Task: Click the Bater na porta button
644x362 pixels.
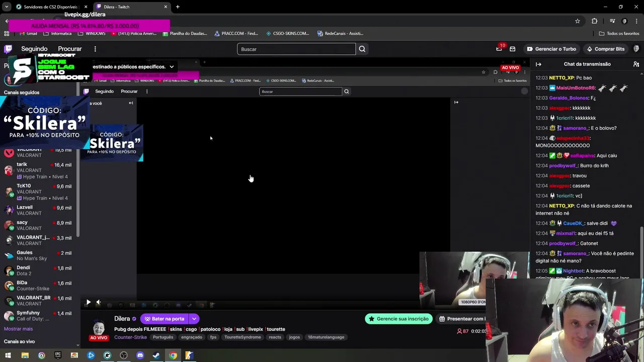Action: (x=164, y=319)
